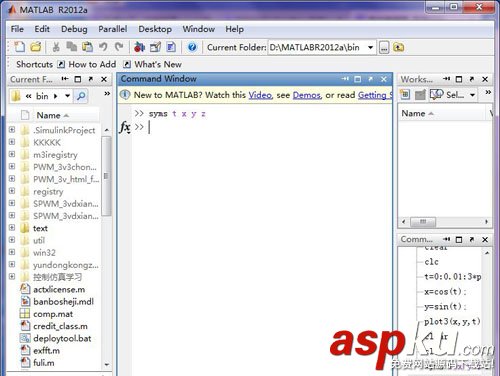Follow the Demos link
Viewport: 500px width, 376px height.
[x=306, y=95]
